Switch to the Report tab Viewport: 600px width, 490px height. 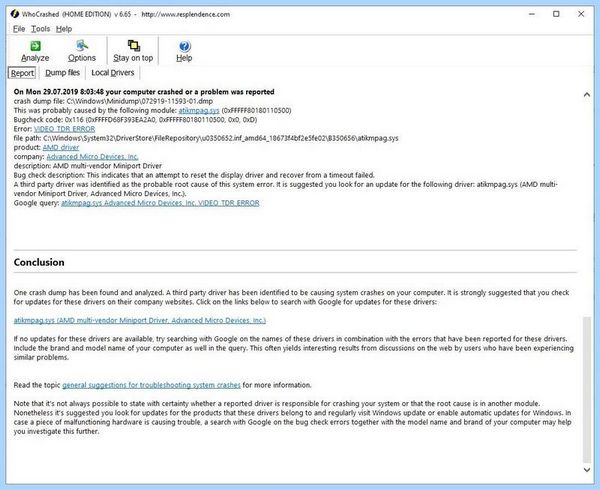tap(22, 73)
